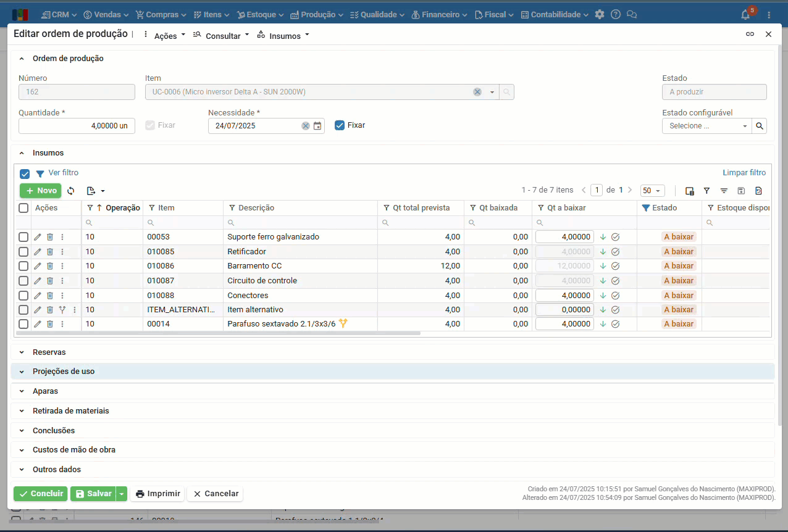Click the edit pencil icon for Retificador row
This screenshot has height=532, width=788.
[x=38, y=252]
